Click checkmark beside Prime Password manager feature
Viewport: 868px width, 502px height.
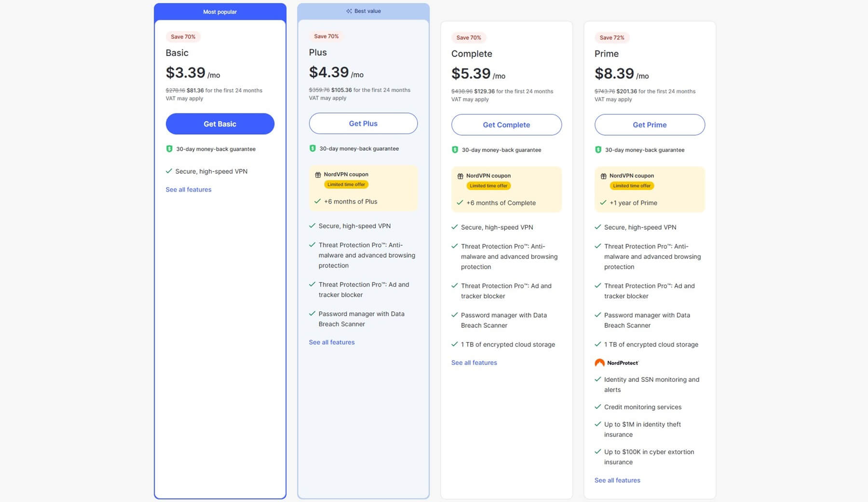coord(597,315)
